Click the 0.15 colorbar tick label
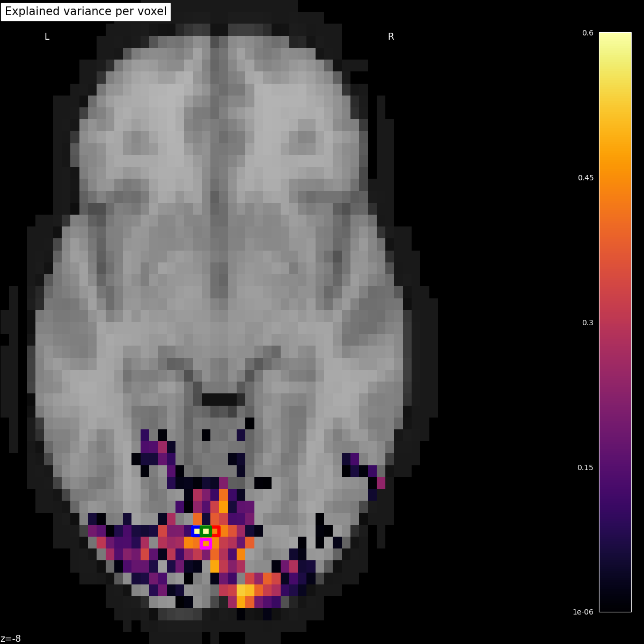Image resolution: width=644 pixels, height=644 pixels. click(586, 467)
